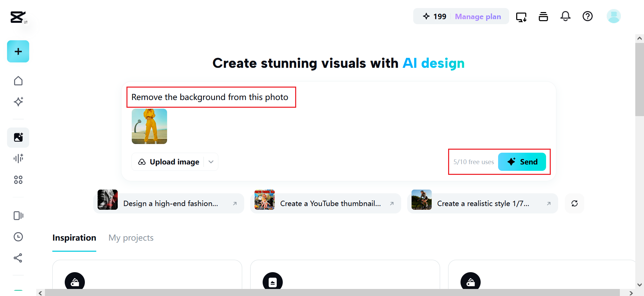Click the Upload image button
644x296 pixels.
click(x=169, y=162)
